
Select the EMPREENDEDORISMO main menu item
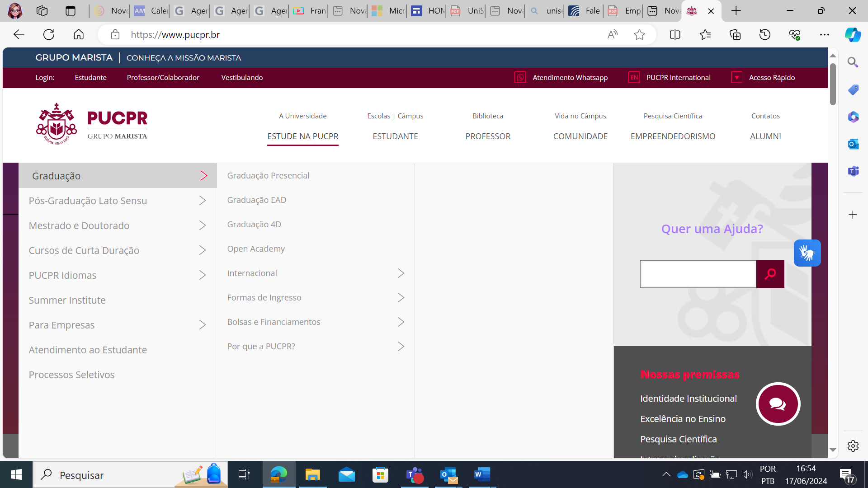point(673,136)
